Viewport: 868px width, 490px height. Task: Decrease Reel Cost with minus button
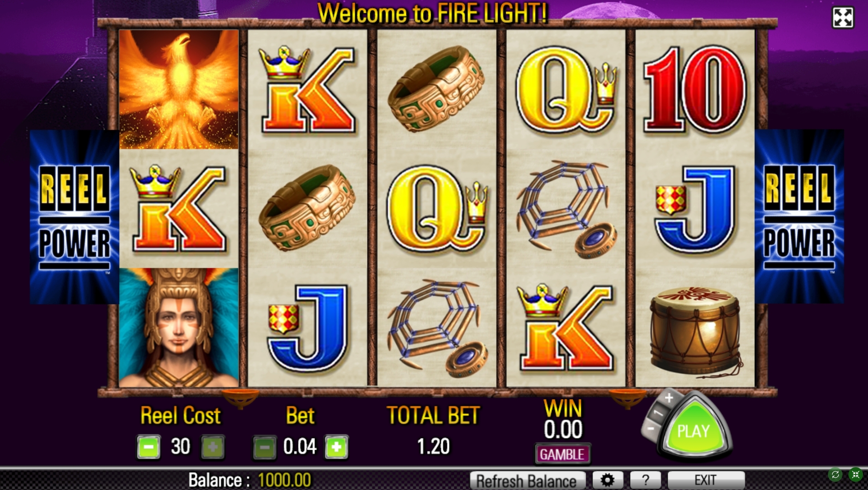click(x=149, y=447)
